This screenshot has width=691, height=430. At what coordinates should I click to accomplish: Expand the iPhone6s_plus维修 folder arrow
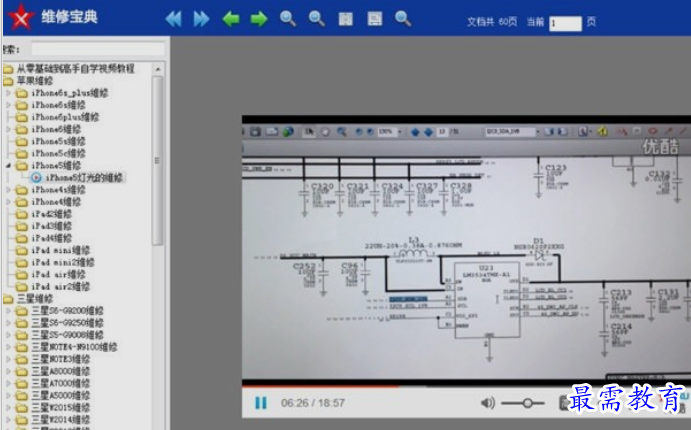coord(8,93)
